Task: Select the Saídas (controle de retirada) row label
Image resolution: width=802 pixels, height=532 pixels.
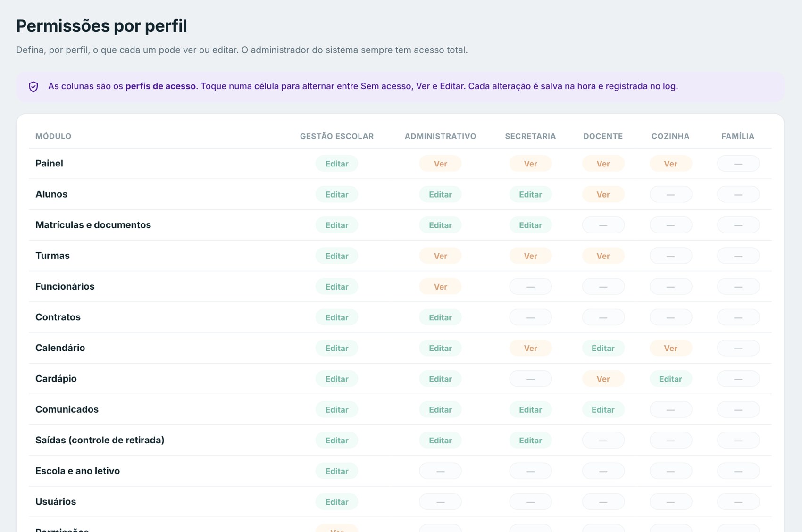Action: [x=100, y=440]
